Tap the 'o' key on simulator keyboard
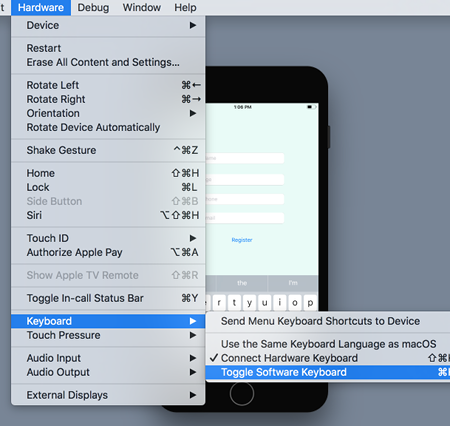This screenshot has height=426, width=450. pos(295,303)
